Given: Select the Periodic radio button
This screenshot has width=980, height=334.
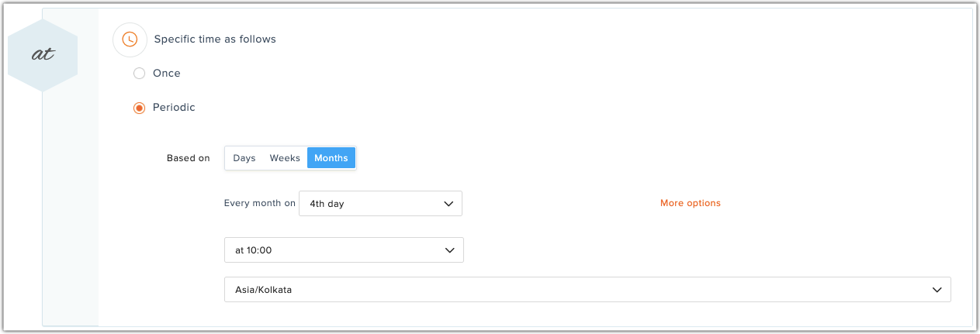Looking at the screenshot, I should (x=139, y=108).
